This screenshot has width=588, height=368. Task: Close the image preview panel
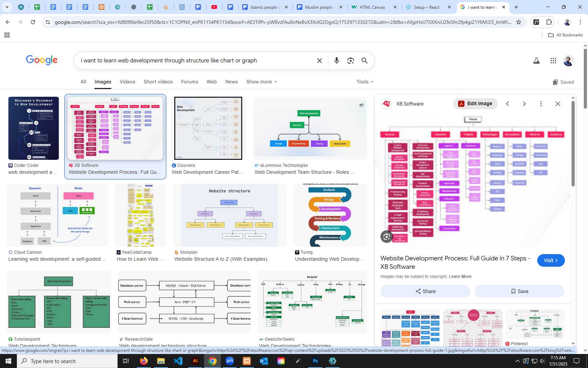(558, 104)
